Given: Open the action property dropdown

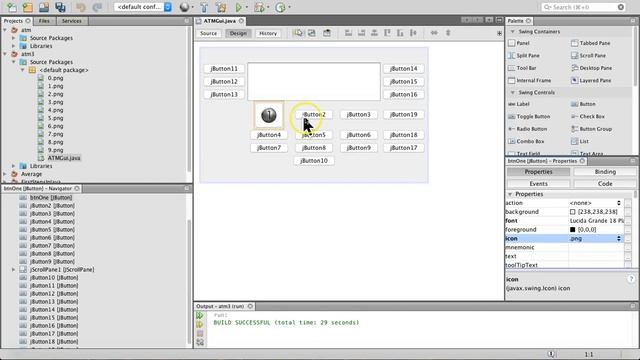Looking at the screenshot, I should point(619,203).
